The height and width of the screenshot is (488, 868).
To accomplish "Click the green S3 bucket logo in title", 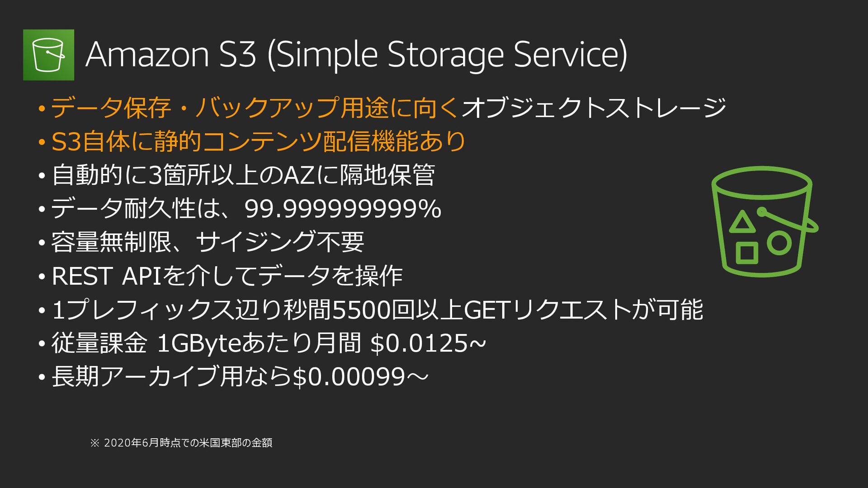I will pos(48,55).
